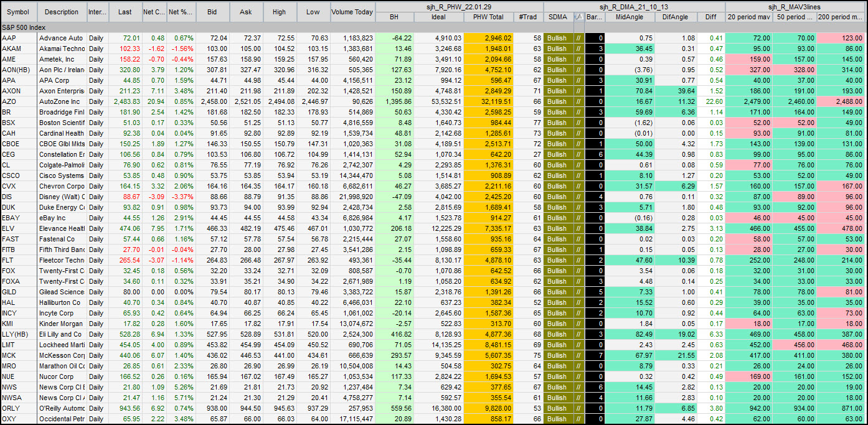
Task: Click the 21,998,920 volume cell for DIS
Action: click(x=352, y=197)
